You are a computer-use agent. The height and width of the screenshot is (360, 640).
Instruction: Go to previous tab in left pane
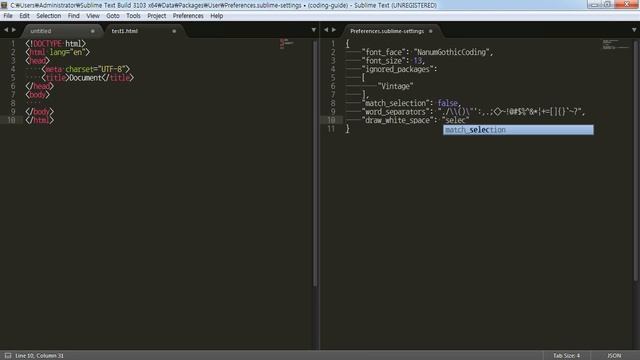(6, 30)
